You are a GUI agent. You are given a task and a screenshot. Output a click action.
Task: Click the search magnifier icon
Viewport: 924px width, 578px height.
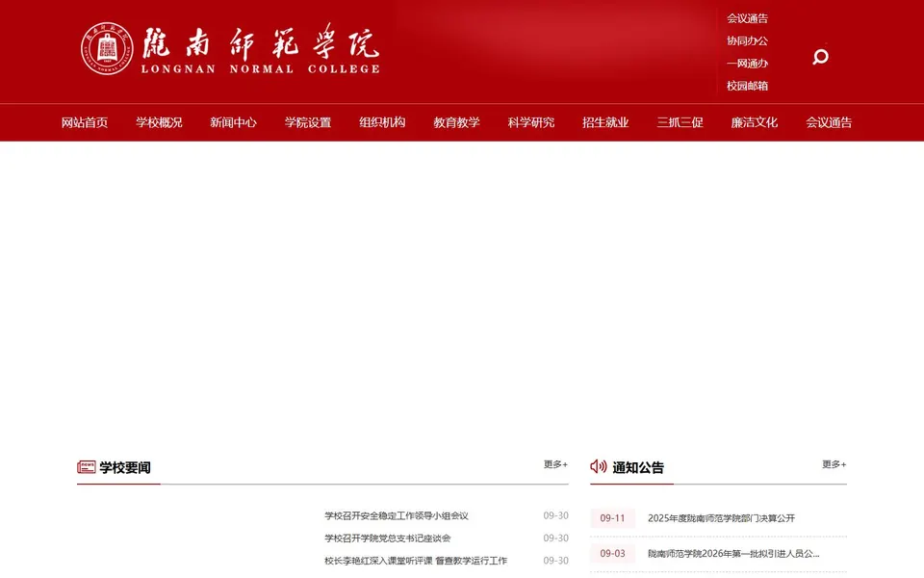(820, 57)
